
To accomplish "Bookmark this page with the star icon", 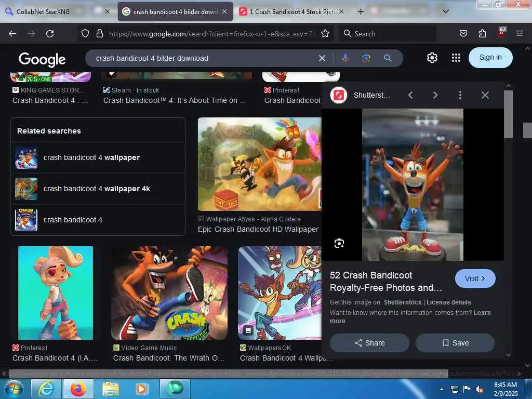I will (x=325, y=33).
